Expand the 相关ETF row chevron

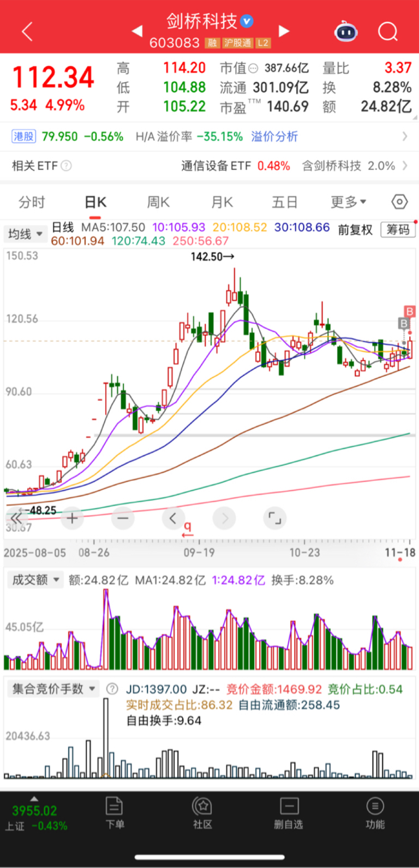405,165
